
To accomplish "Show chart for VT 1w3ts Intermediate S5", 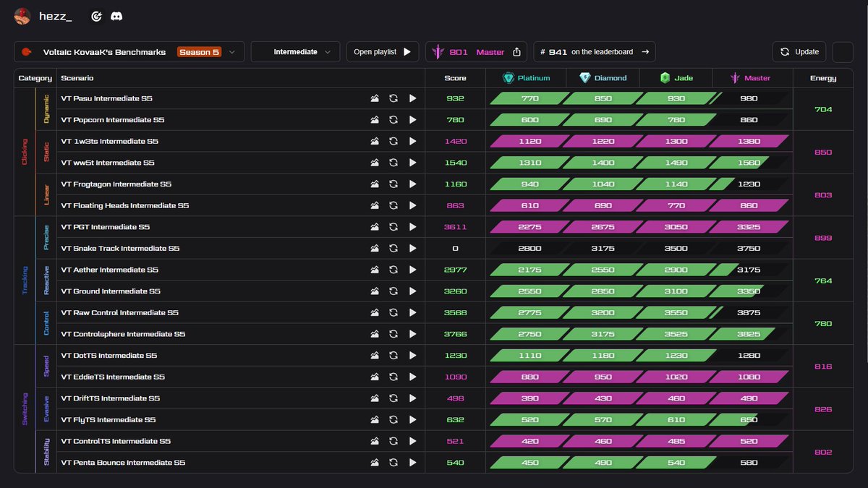I will point(375,141).
